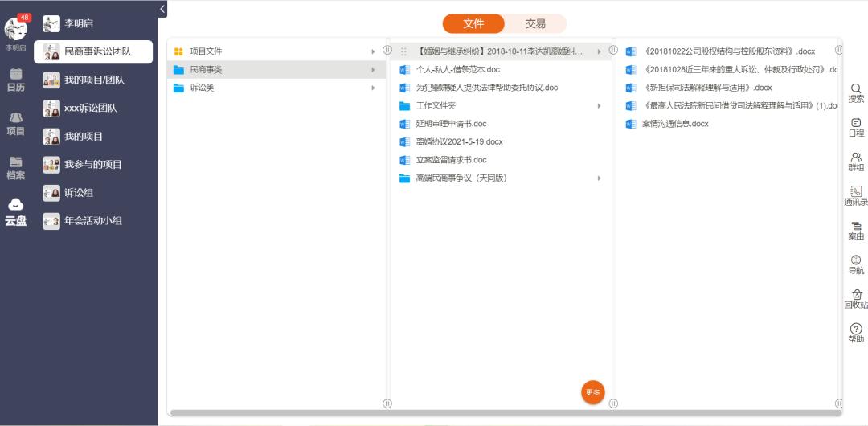
Task: Select 李明启 in the team list
Action: pos(93,23)
